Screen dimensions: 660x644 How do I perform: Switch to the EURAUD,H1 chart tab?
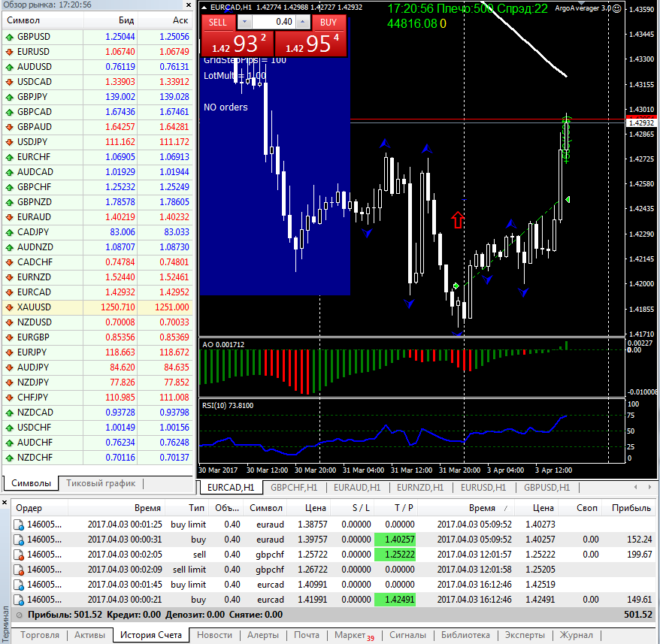click(x=357, y=488)
